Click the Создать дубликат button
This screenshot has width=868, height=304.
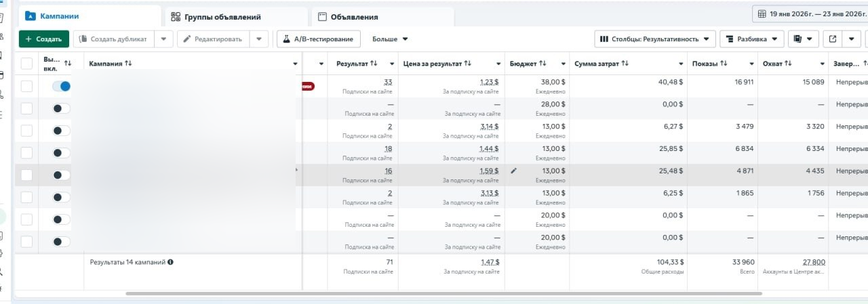coord(114,39)
